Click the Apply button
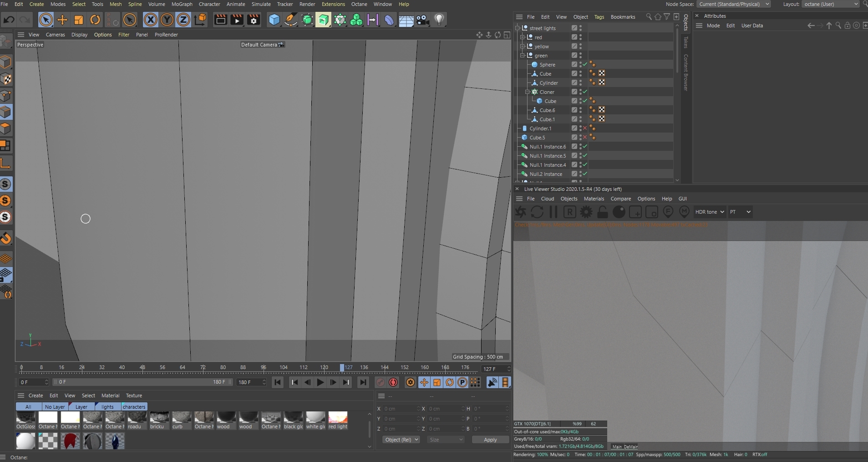The image size is (868, 462). [490, 440]
